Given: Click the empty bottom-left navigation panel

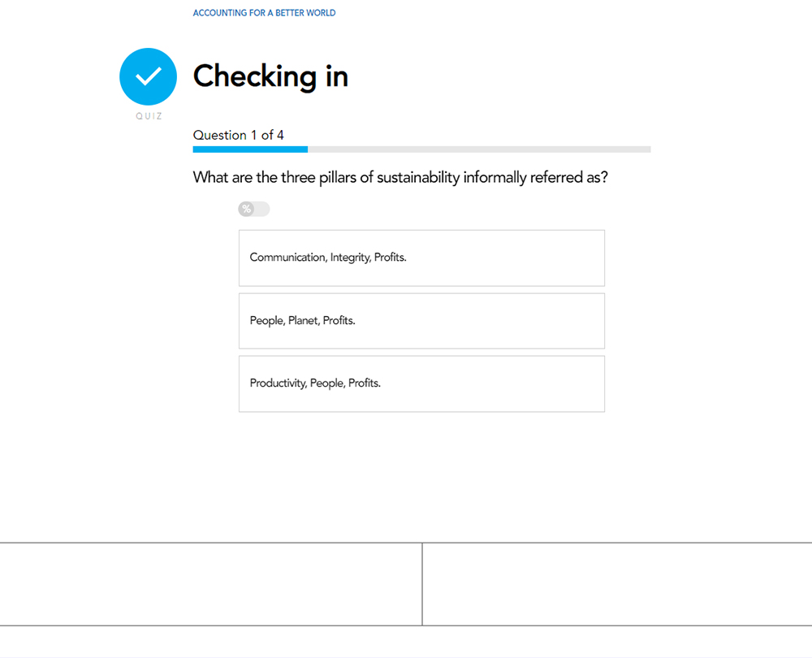Looking at the screenshot, I should 210,584.
